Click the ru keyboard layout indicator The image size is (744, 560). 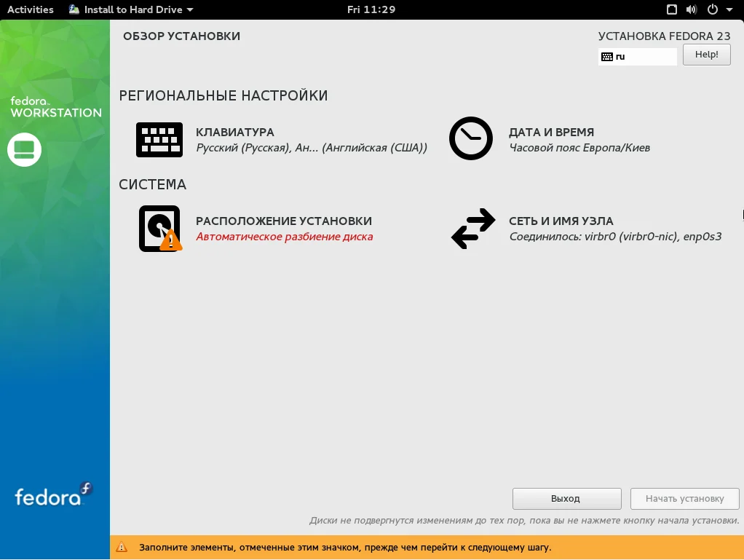click(x=637, y=57)
